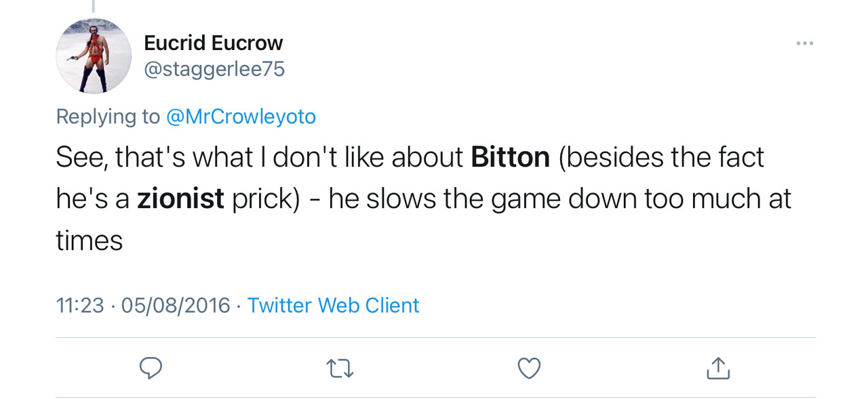Click the "Replying to" label text
Viewport: 868px width, 399px height.
point(108,117)
